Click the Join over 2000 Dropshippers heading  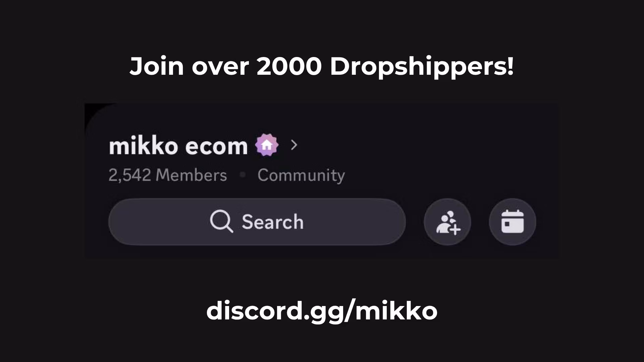[x=322, y=67]
